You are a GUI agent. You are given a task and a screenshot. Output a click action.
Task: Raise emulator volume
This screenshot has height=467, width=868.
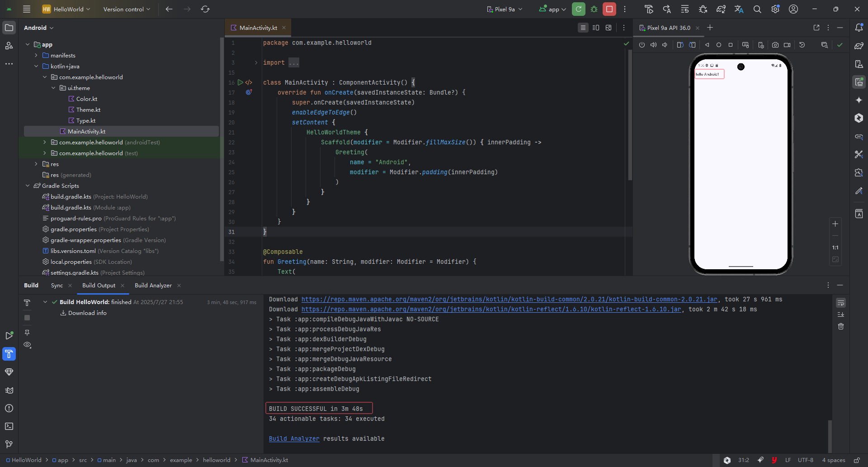(653, 45)
